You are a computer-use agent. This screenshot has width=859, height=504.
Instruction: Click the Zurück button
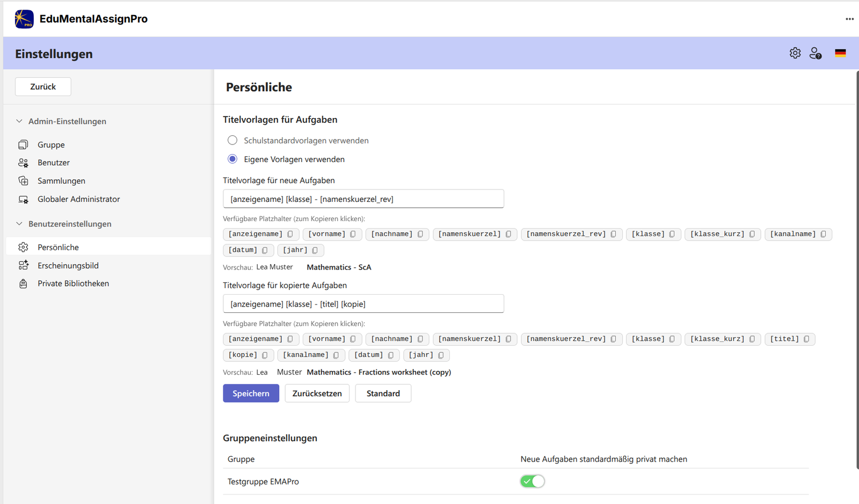[x=43, y=86]
